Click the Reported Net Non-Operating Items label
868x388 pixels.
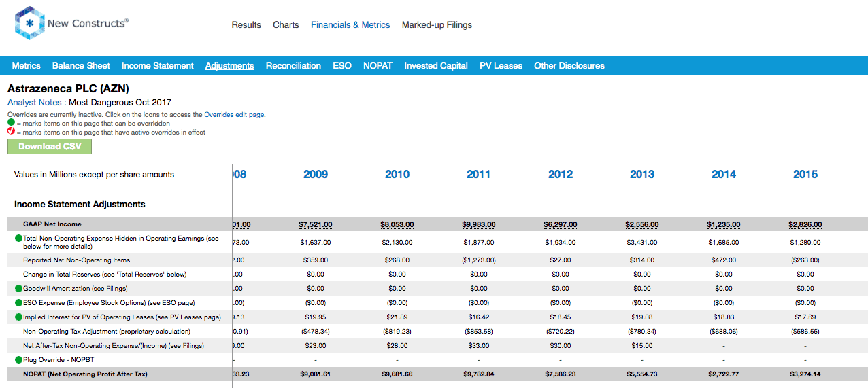tap(76, 260)
